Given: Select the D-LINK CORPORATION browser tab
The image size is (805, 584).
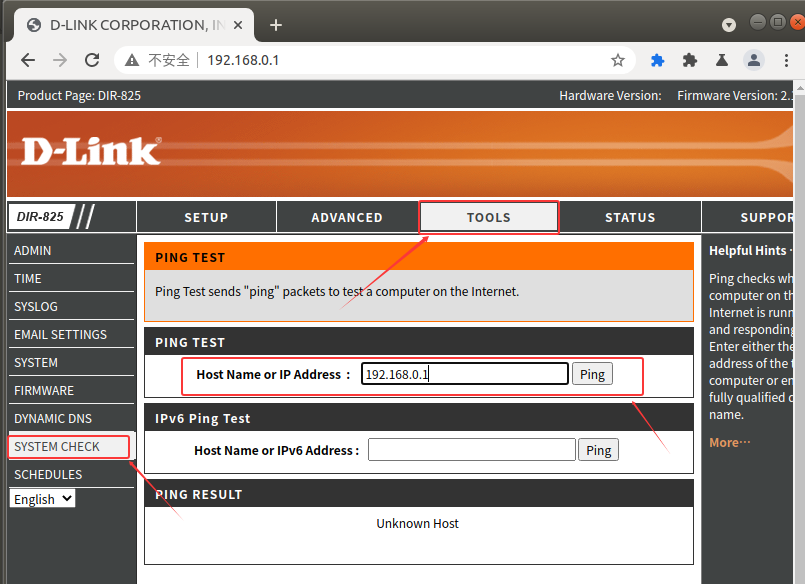Looking at the screenshot, I should 134,25.
